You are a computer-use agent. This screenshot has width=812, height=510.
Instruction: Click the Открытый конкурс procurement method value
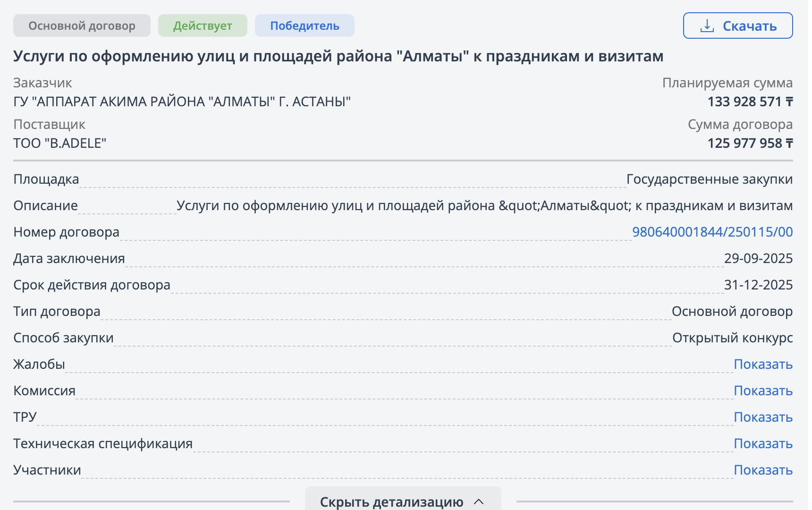coord(732,338)
